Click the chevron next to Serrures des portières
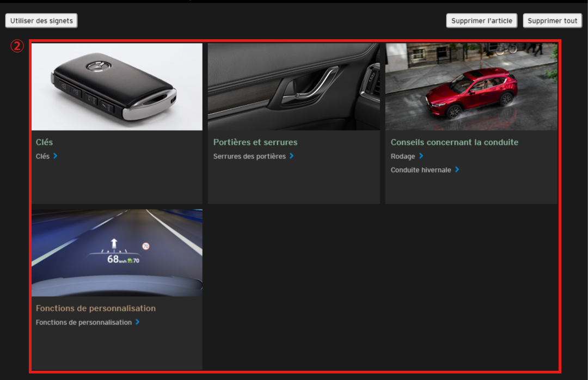588x380 pixels. [x=292, y=156]
